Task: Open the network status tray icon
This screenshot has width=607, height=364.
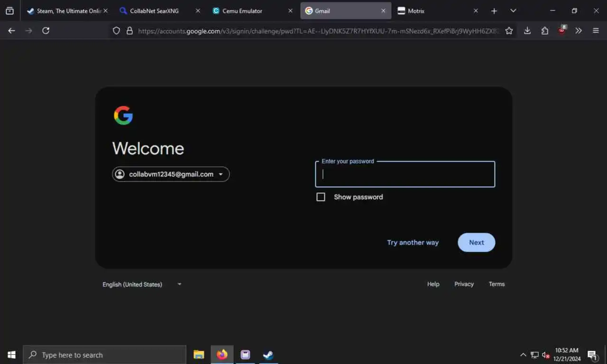Action: click(534, 355)
